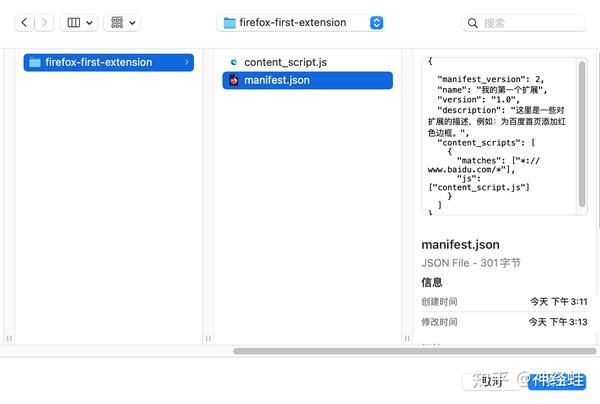Click the preview pane vertical scrollbar
The image size is (600, 404).
[x=583, y=135]
